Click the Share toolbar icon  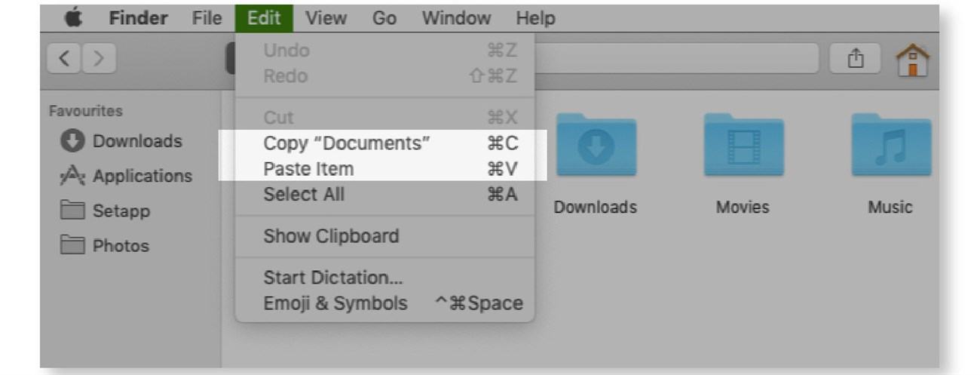855,58
